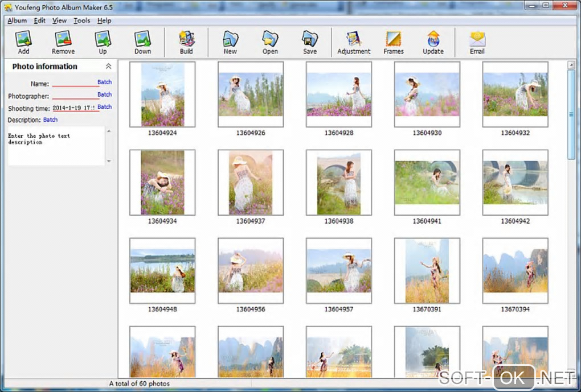Click the Update toolbar icon
The width and height of the screenshot is (581, 392).
(x=433, y=42)
